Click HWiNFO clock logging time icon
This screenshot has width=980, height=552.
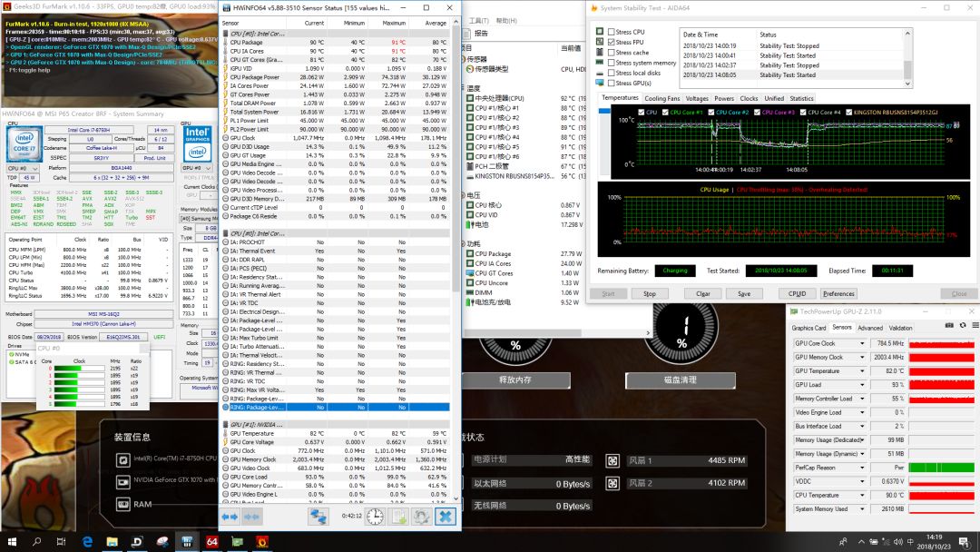[x=374, y=516]
